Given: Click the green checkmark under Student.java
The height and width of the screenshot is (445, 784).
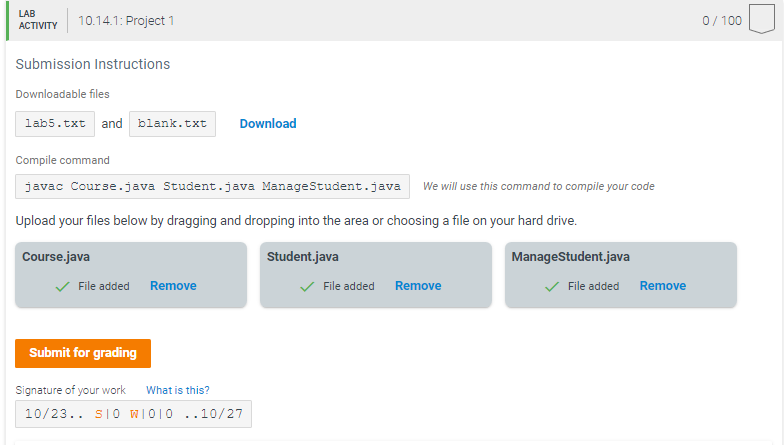Looking at the screenshot, I should pos(307,286).
